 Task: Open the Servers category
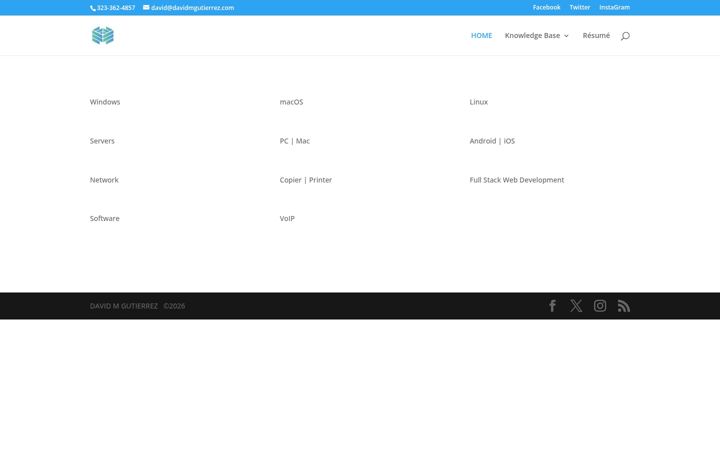102,141
